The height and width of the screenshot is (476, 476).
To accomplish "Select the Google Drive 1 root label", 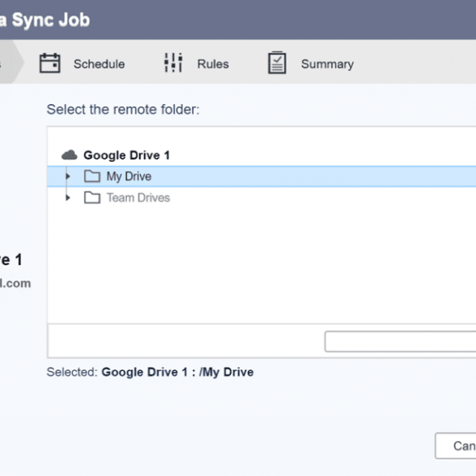I will (127, 155).
